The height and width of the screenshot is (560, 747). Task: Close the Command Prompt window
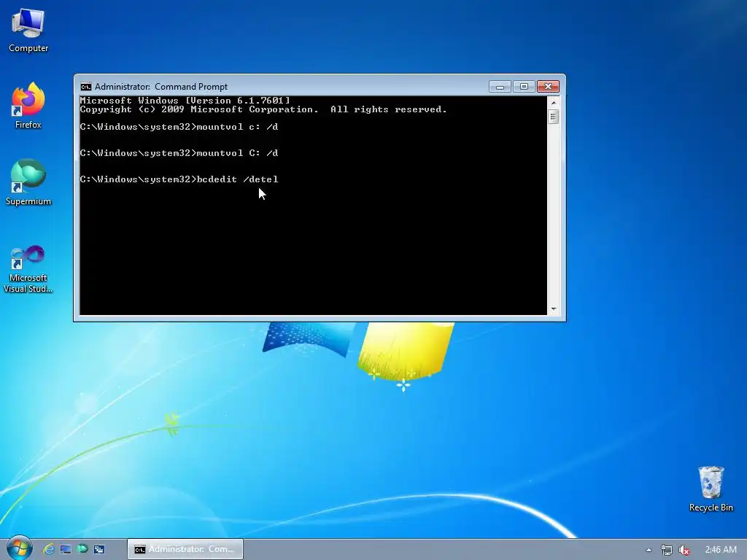(x=548, y=87)
